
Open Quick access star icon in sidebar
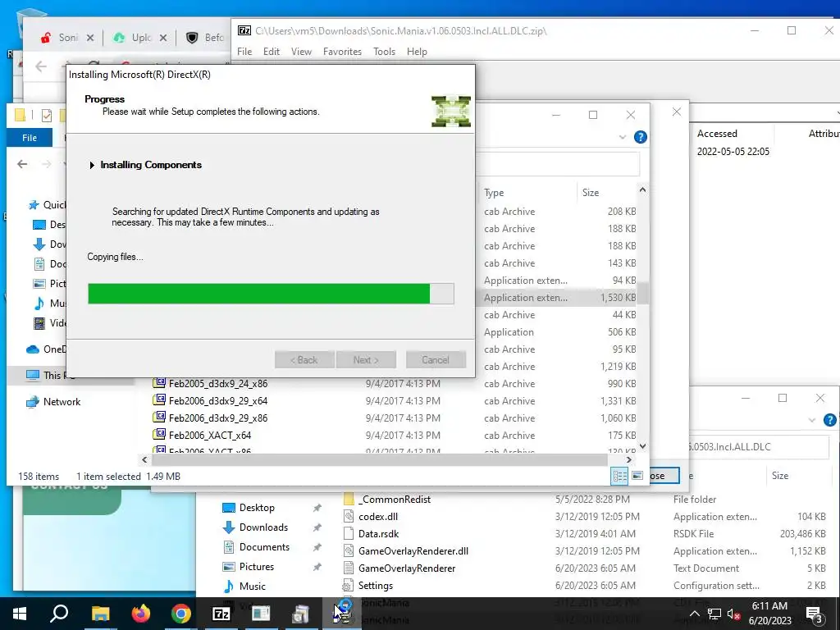coord(34,204)
